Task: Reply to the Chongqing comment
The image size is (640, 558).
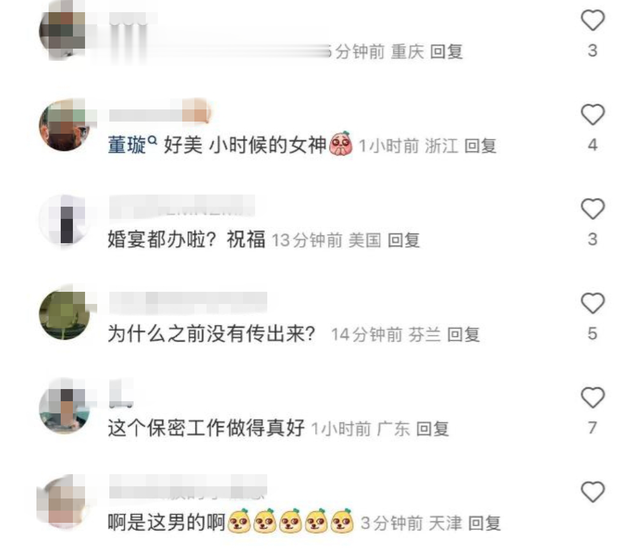Action: coord(446,52)
